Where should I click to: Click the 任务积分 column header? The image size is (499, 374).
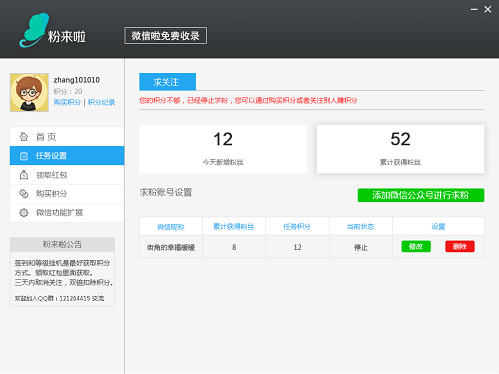click(297, 227)
